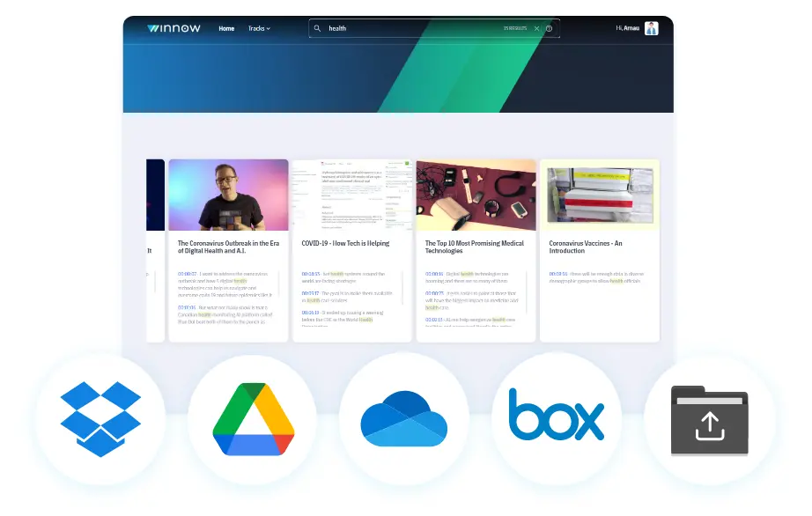Select the Google Drive icon
Viewport: 812px width, 516px height.
[x=254, y=419]
